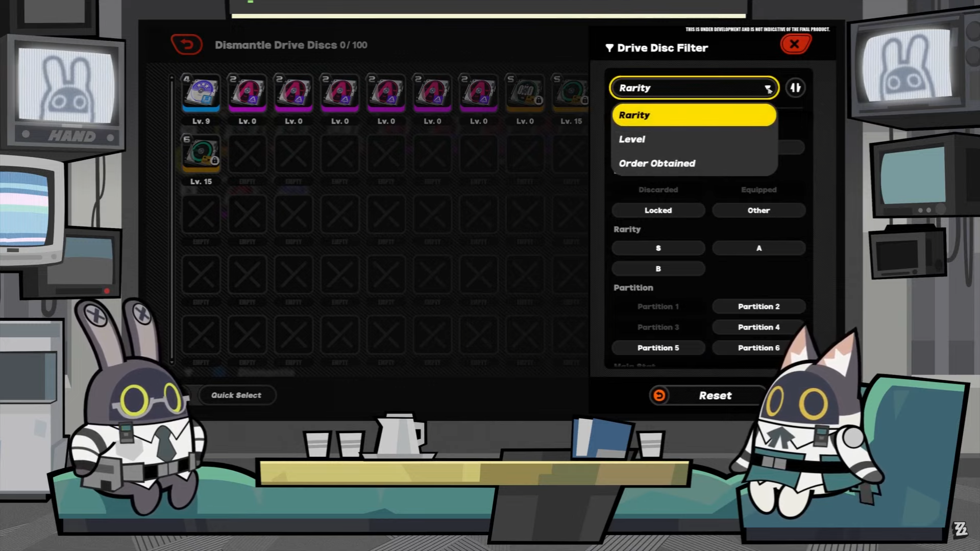Screen dimensions: 980x551
Task: Select Order Obtained menu item
Action: point(657,163)
